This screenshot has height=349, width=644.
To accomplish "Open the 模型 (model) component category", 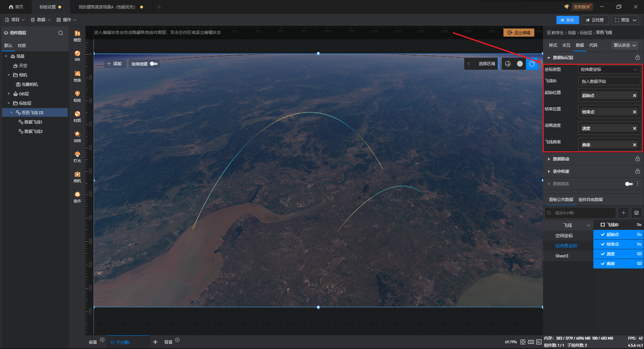I will (x=77, y=36).
